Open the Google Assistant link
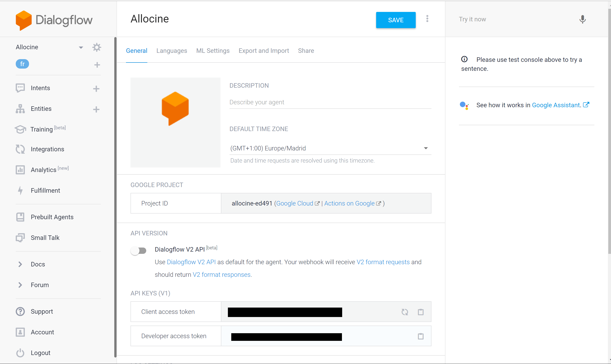Viewport: 611px width, 364px height. pos(556,105)
